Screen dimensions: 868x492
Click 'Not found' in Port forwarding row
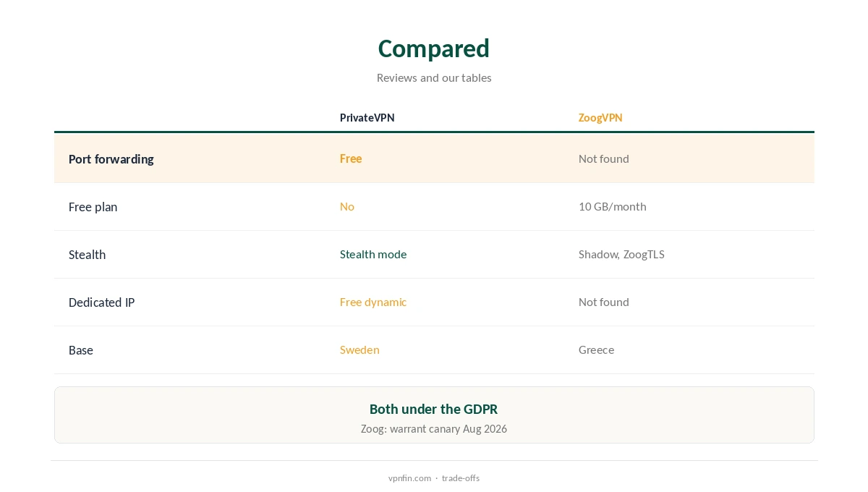[604, 158]
